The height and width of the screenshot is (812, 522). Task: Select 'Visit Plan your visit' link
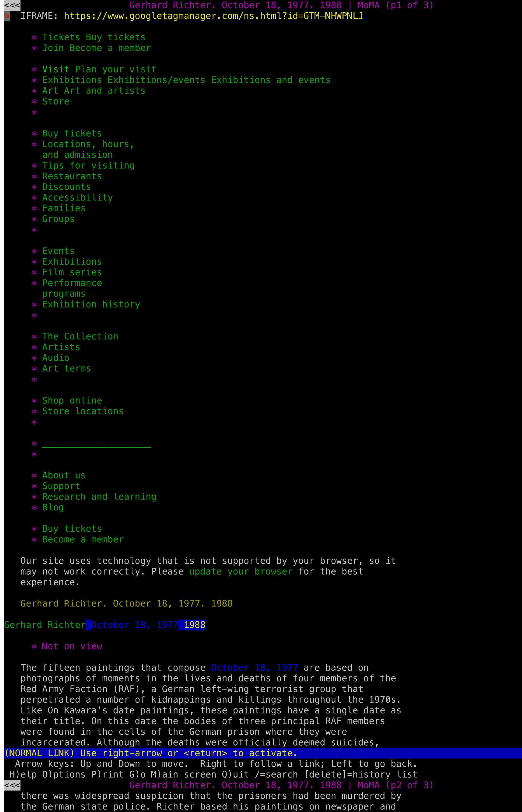[99, 69]
